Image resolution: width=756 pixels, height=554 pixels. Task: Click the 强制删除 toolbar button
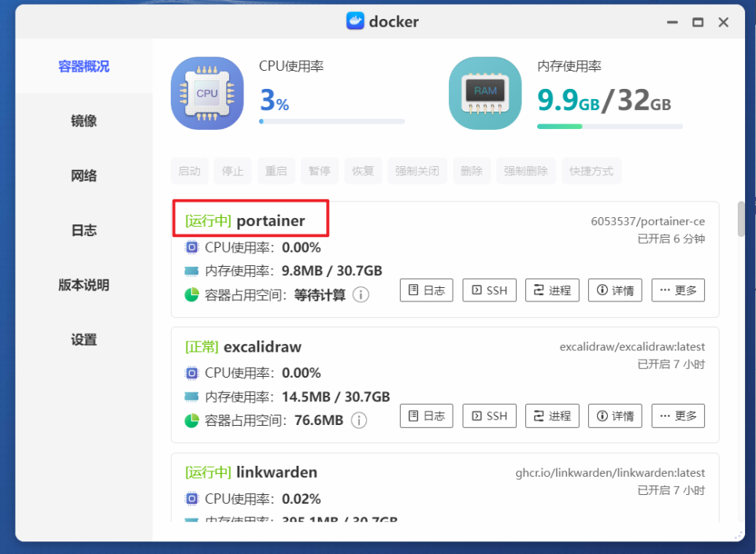pos(527,171)
